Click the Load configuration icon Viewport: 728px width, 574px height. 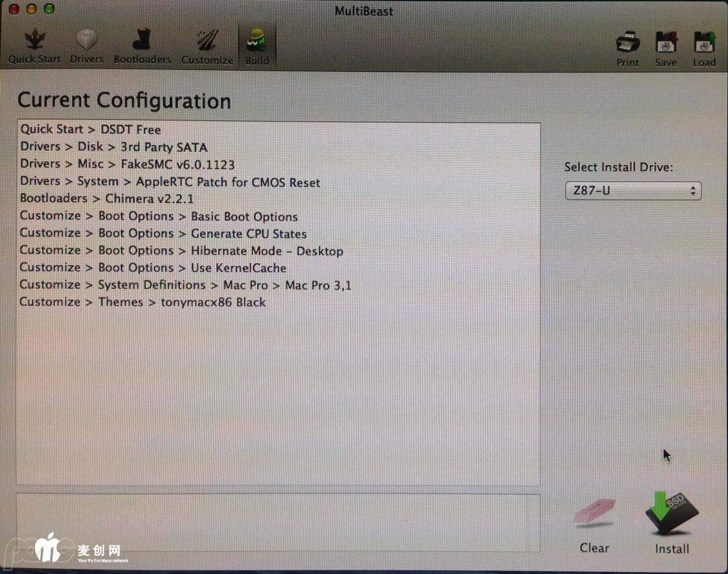704,44
